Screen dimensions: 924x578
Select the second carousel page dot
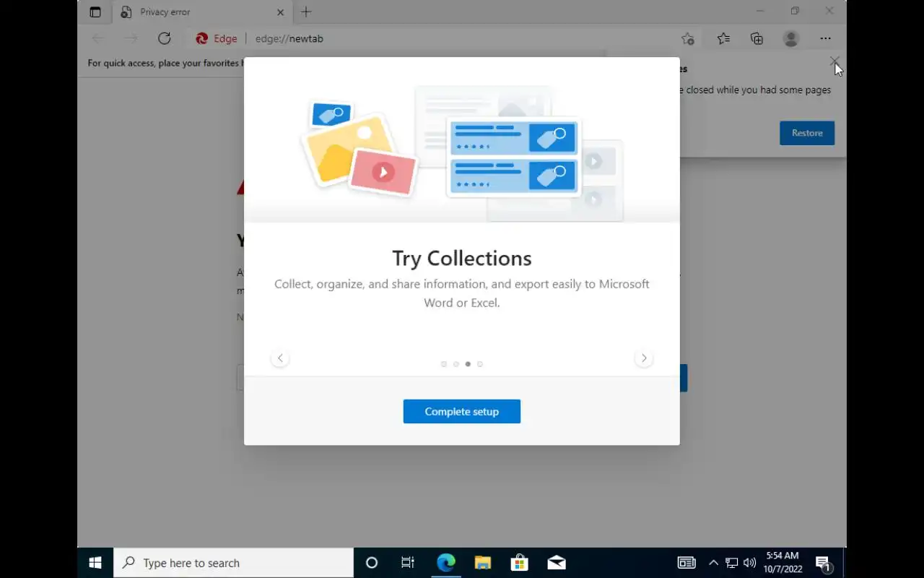tap(456, 364)
